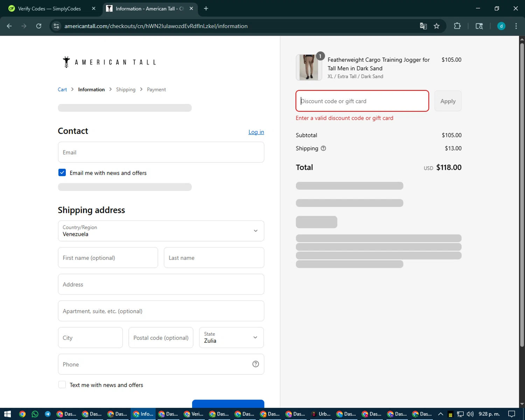Open the side panel search icon
The height and width of the screenshot is (420, 525).
tap(479, 26)
